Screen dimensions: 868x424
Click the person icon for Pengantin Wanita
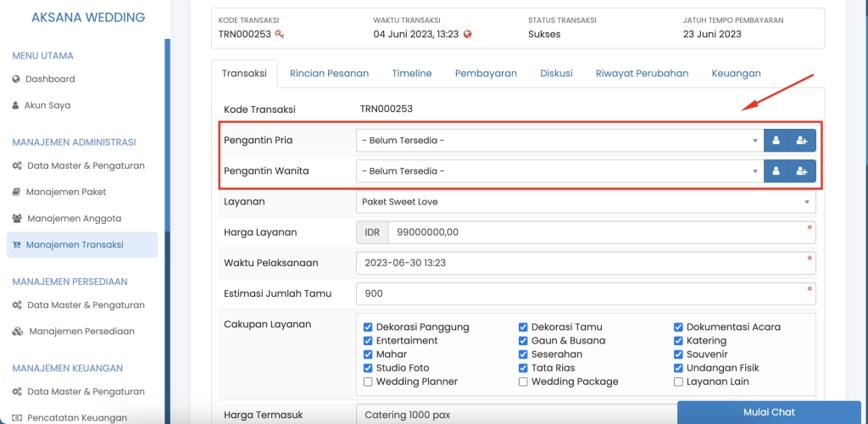coord(776,171)
